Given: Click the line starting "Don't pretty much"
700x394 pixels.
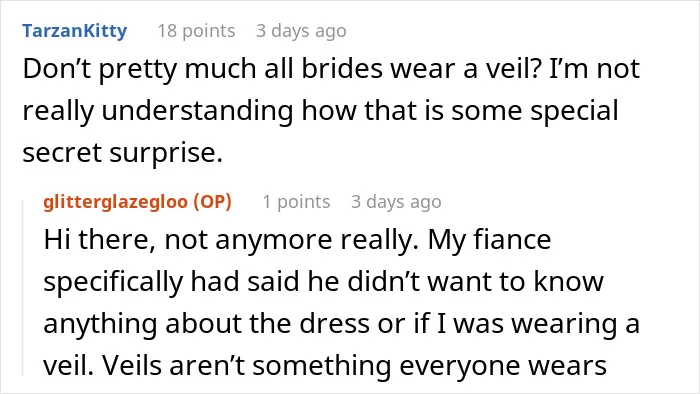Looking at the screenshot, I should [331, 69].
